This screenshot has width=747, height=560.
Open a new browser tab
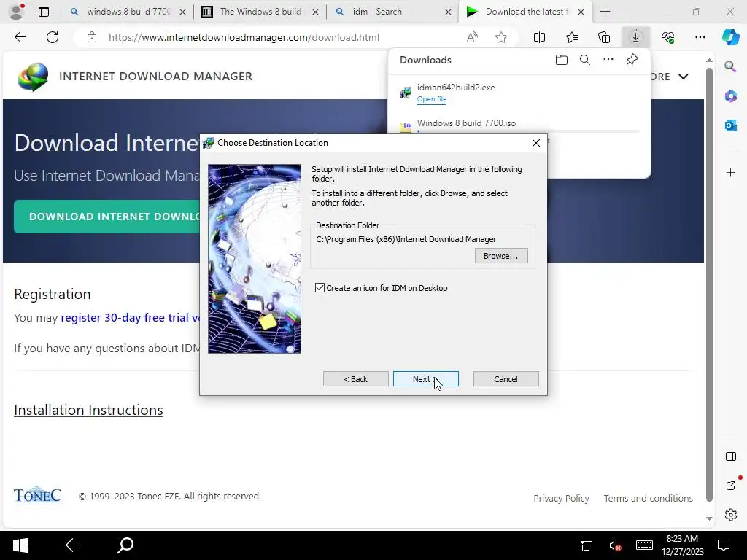point(605,12)
